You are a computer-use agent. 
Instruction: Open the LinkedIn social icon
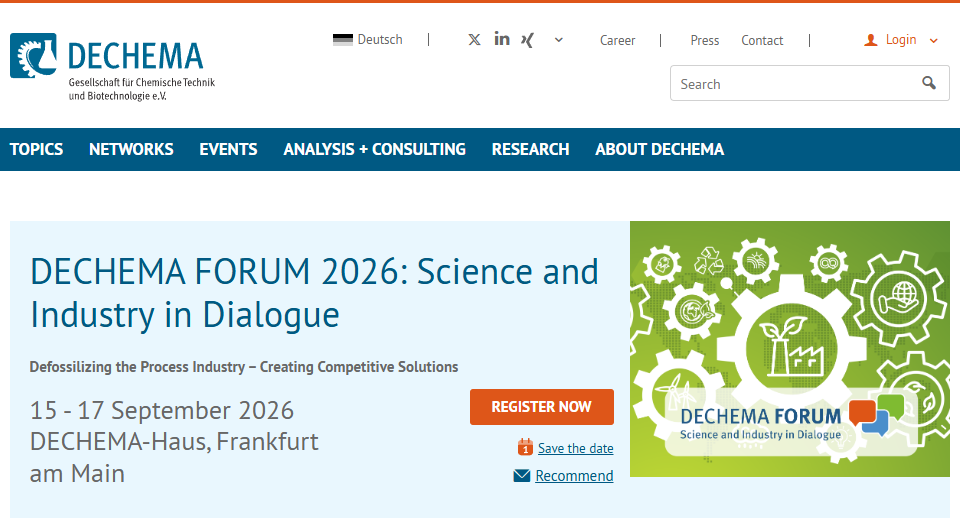coord(502,39)
